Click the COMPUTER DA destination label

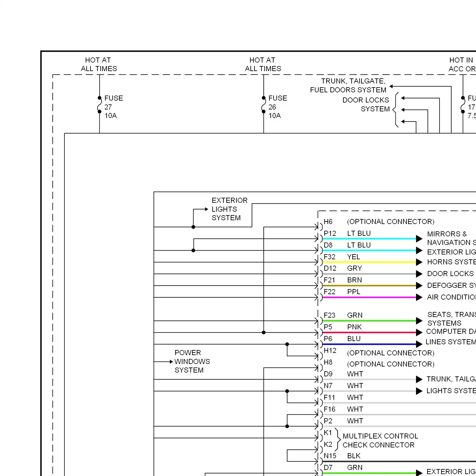451,331
